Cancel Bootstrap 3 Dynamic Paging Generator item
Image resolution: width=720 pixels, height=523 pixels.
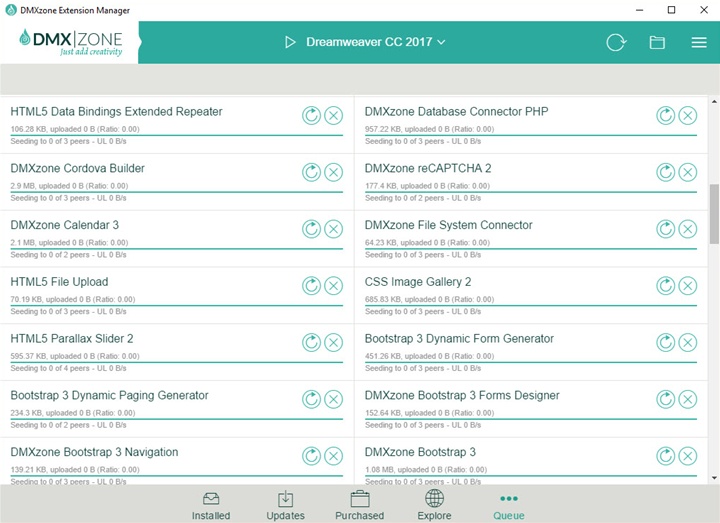334,399
